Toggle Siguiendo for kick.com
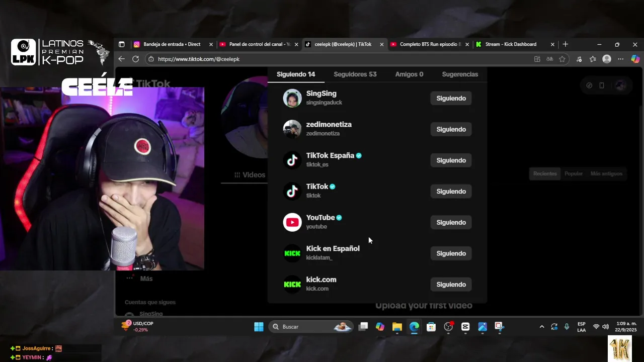Viewport: 644px width, 362px height. pos(451,285)
